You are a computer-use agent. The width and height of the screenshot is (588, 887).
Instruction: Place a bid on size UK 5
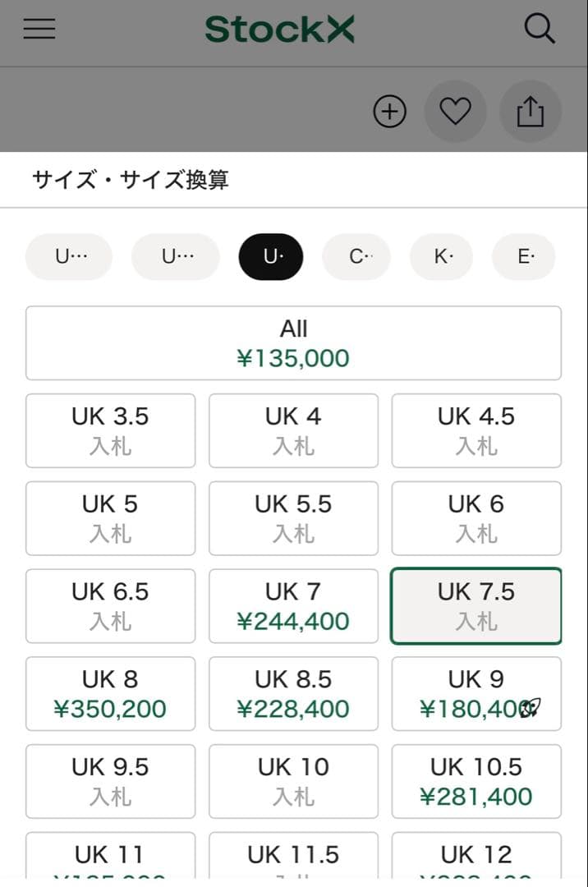(x=110, y=518)
